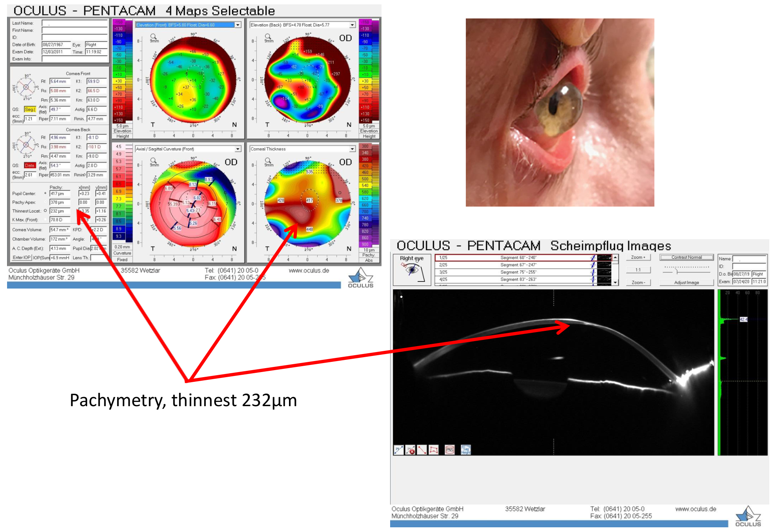Click the Oculus logo on 4 Maps page

pyautogui.click(x=361, y=278)
